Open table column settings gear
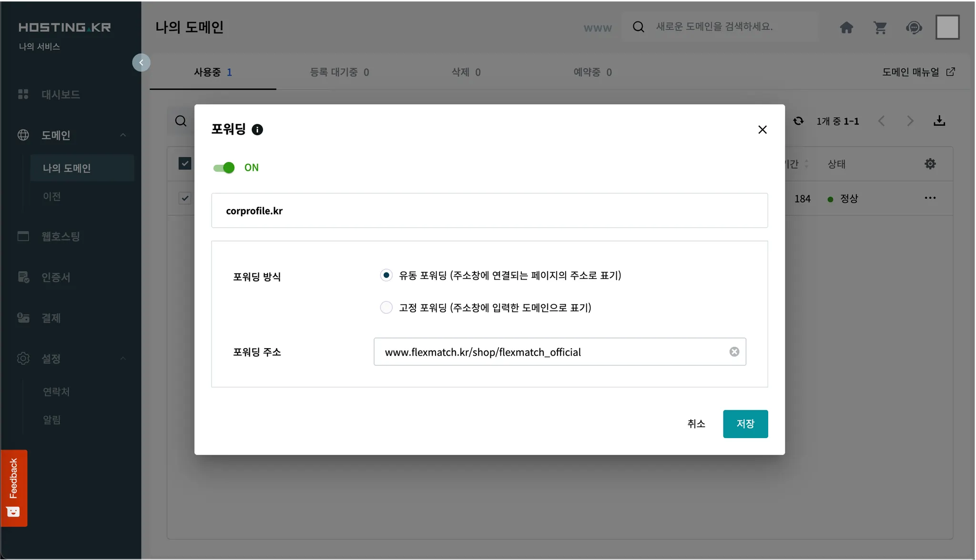The height and width of the screenshot is (560, 976). click(x=930, y=164)
